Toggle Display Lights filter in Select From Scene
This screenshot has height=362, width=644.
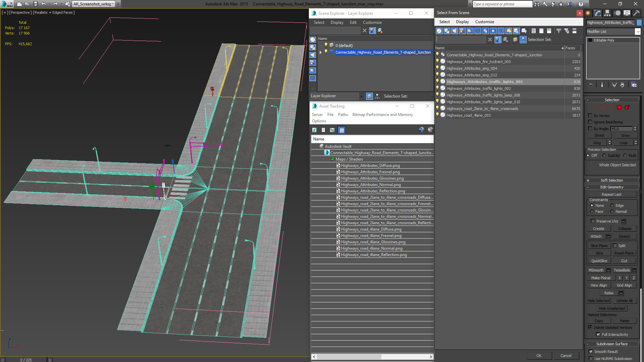pos(454,31)
